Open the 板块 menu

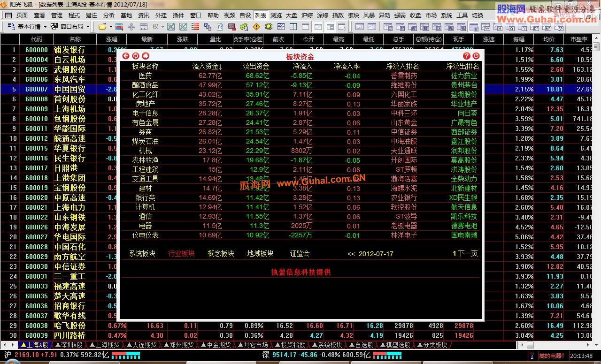pos(354,15)
